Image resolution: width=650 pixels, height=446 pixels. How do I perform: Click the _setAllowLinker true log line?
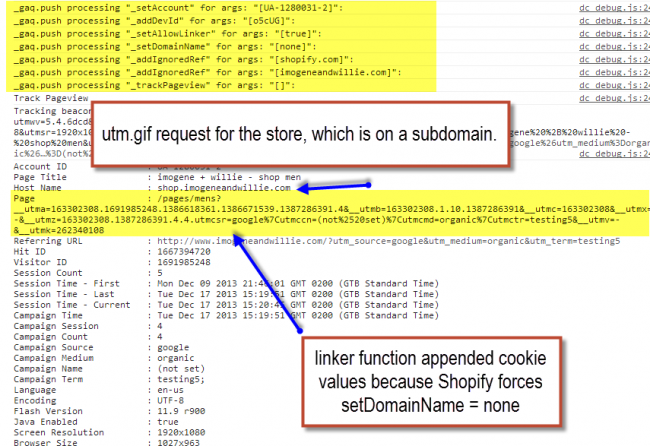point(167,34)
